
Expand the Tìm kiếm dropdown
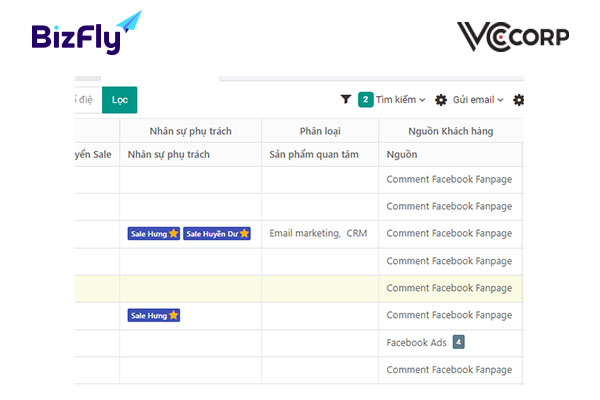click(400, 100)
